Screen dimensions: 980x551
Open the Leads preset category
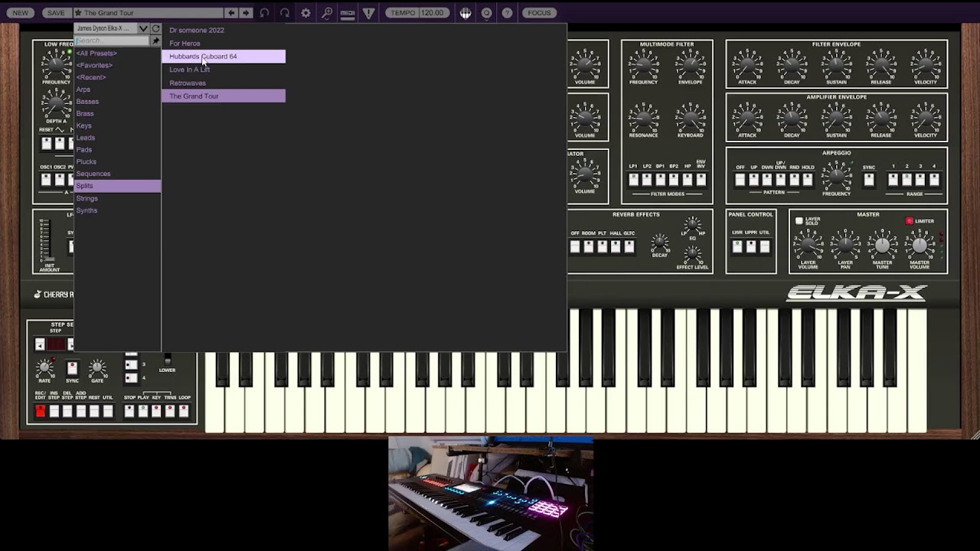[85, 138]
